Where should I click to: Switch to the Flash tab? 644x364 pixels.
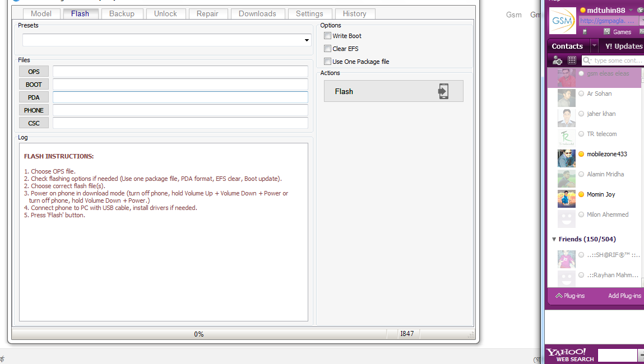80,13
